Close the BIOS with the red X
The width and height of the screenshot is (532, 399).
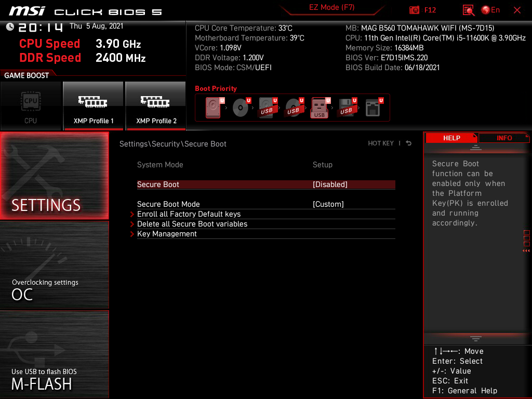tap(517, 10)
